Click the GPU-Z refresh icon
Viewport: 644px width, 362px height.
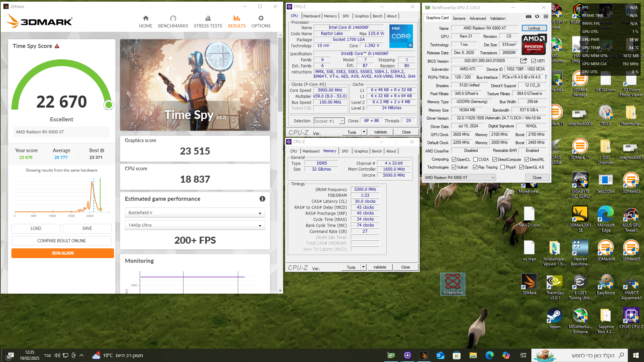click(x=537, y=16)
